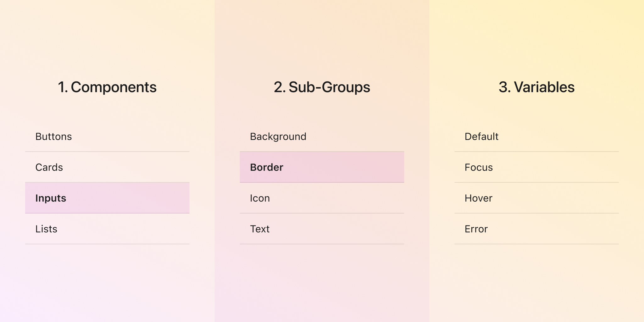Click empty space below the Text row

coord(322,280)
